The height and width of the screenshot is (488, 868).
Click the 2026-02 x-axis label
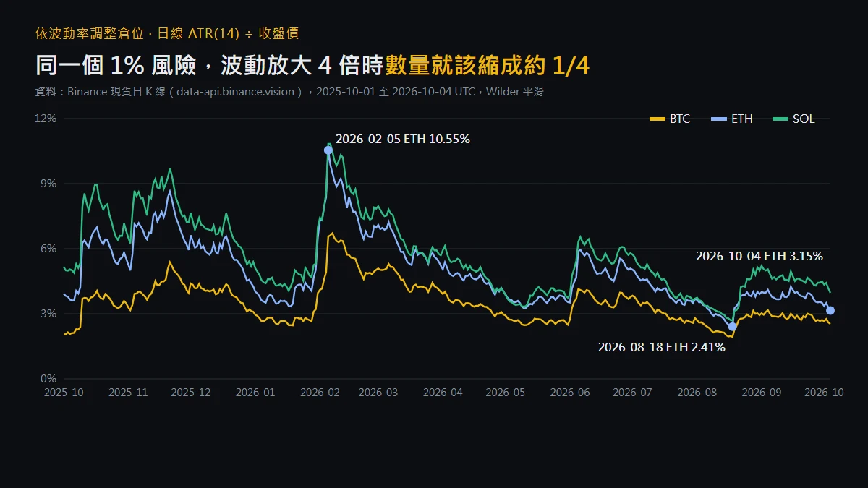(320, 393)
